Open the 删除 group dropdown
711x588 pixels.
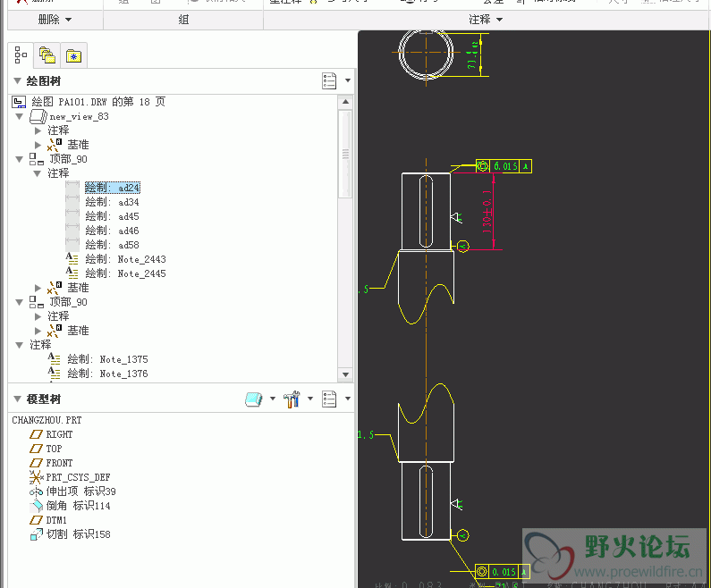pos(55,20)
